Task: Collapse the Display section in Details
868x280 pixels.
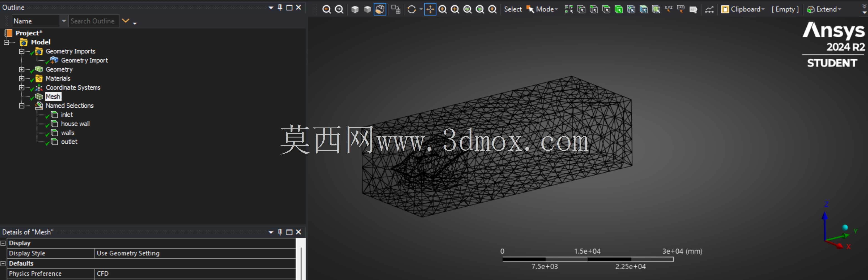Action: point(3,243)
